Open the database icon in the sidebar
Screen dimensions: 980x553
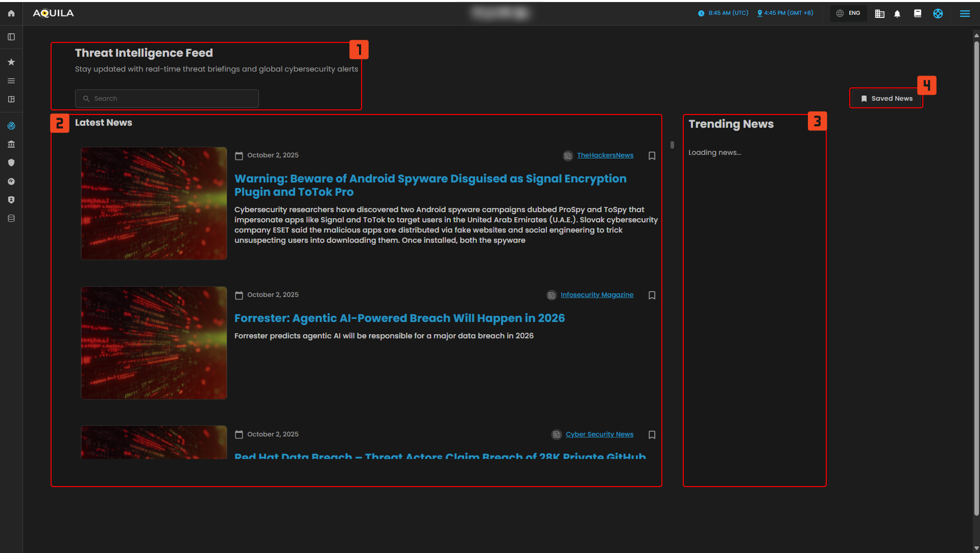pos(11,218)
